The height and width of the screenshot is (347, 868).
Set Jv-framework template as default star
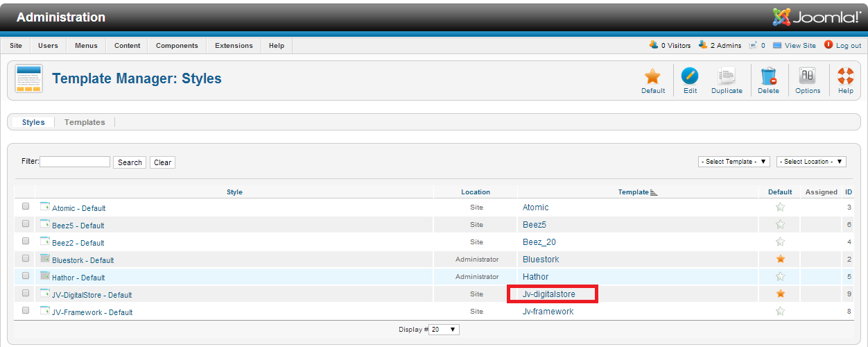coord(780,311)
